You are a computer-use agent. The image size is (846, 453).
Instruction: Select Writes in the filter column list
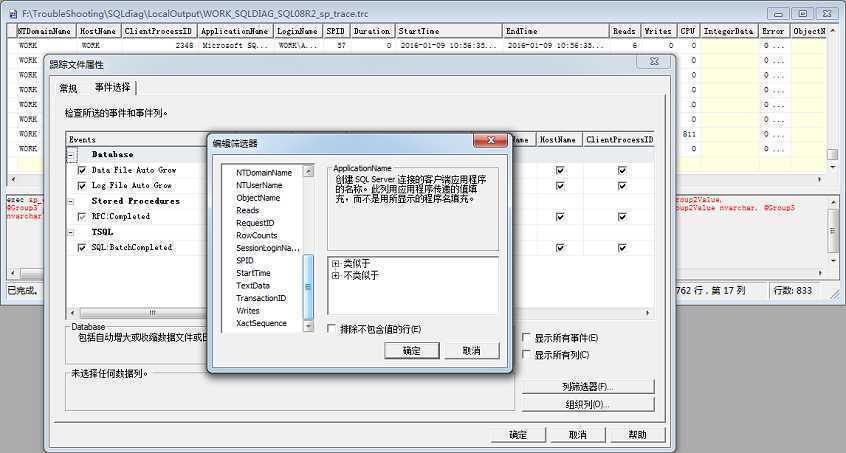248,311
